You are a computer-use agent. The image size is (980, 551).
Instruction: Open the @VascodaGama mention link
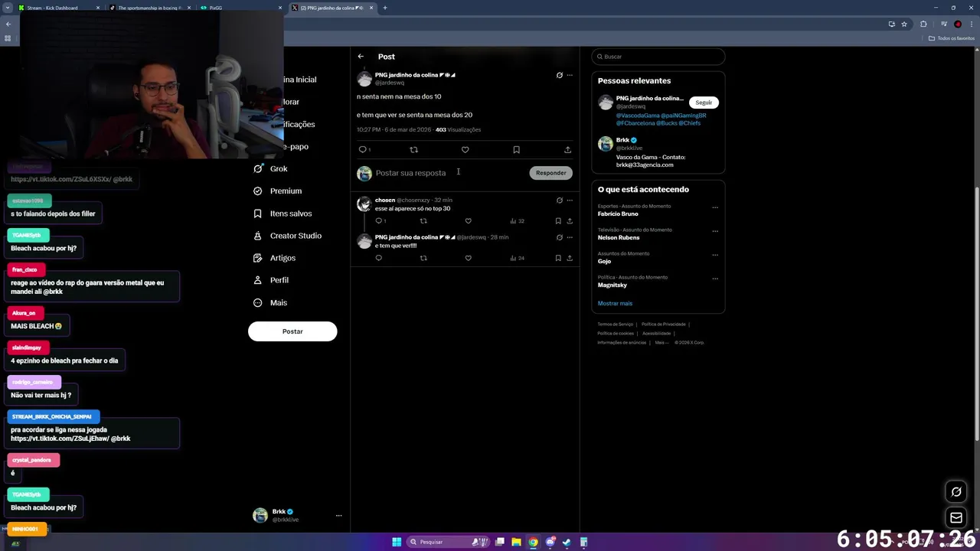click(x=638, y=116)
